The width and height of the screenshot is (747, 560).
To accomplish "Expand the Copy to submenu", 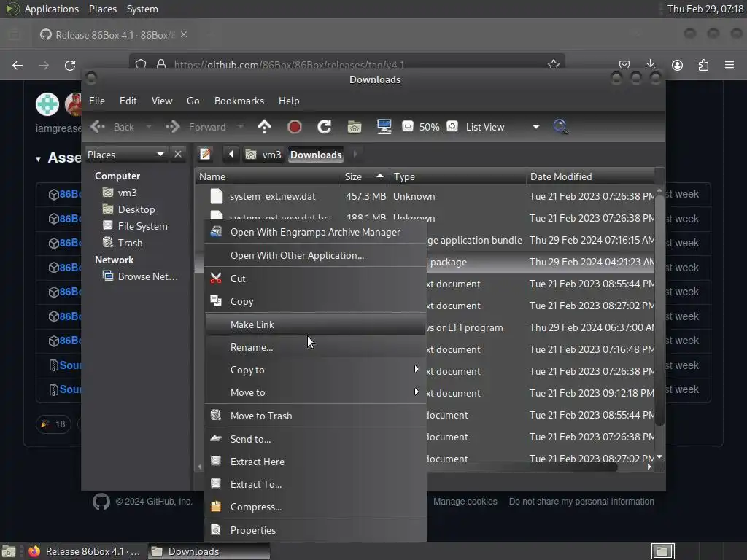I will (315, 370).
